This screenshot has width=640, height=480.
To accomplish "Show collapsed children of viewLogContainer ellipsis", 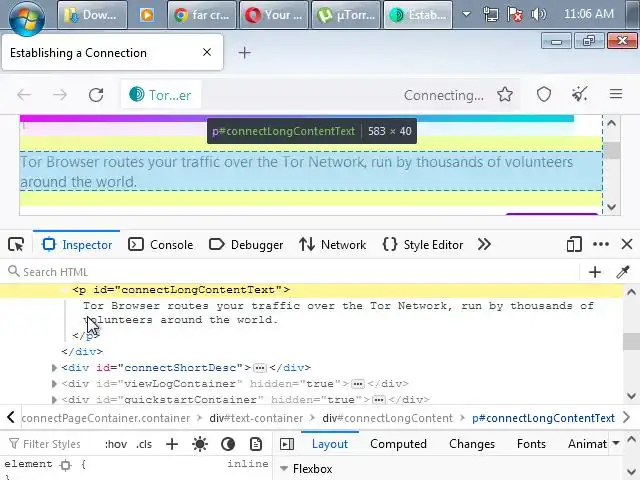I will pyautogui.click(x=358, y=384).
